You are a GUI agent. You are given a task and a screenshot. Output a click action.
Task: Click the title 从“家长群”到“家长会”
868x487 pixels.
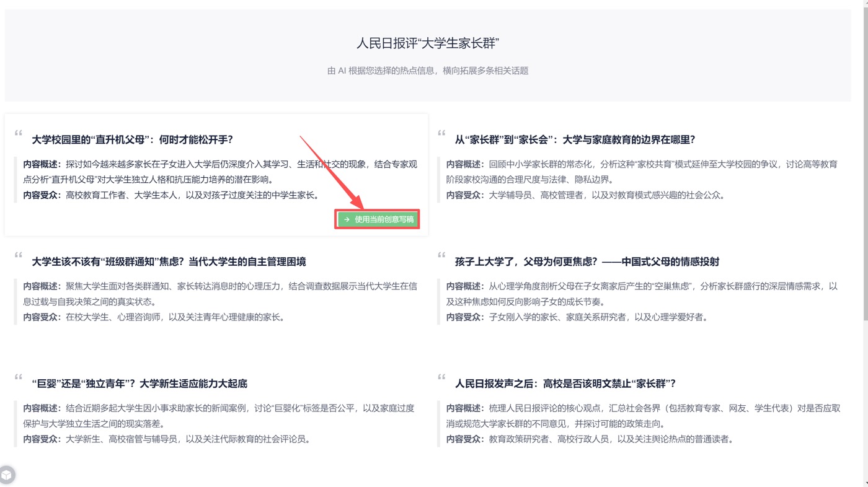tap(575, 139)
